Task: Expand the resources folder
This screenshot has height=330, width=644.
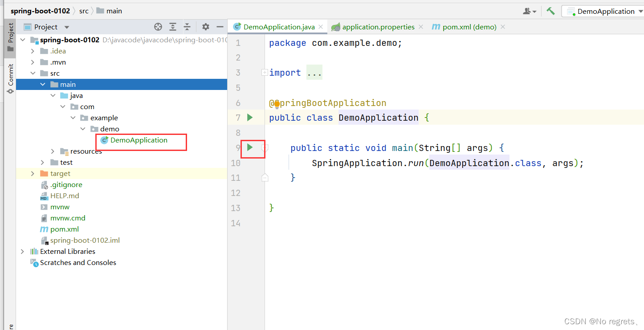Action: pyautogui.click(x=53, y=151)
